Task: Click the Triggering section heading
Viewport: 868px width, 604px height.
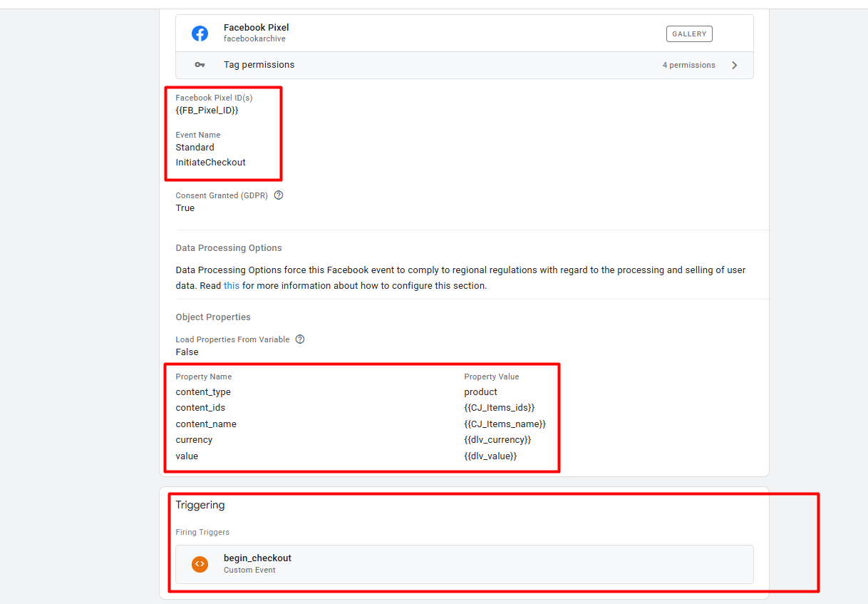Action: point(200,505)
